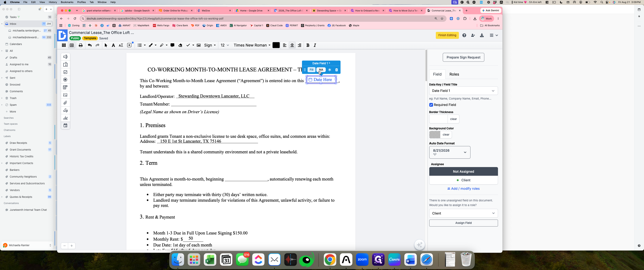
Task: Click the asterisk required toggle on field popup
Action: (x=329, y=70)
